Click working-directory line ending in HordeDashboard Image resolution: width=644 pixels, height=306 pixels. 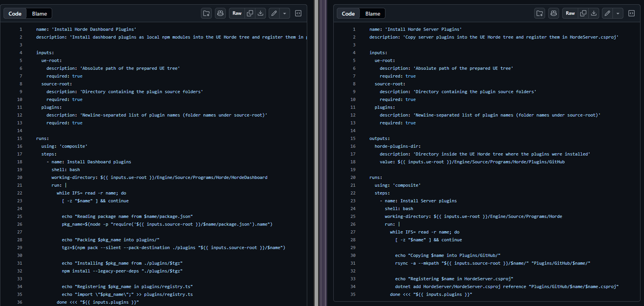159,177
